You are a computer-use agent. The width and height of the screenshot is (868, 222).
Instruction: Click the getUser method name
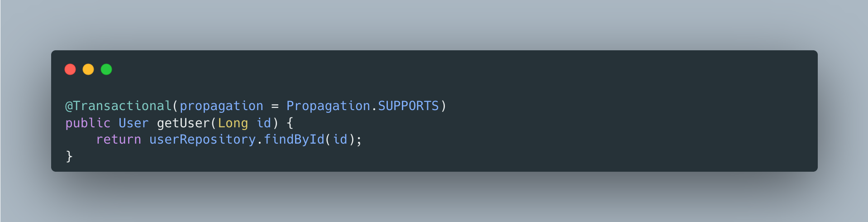point(183,123)
